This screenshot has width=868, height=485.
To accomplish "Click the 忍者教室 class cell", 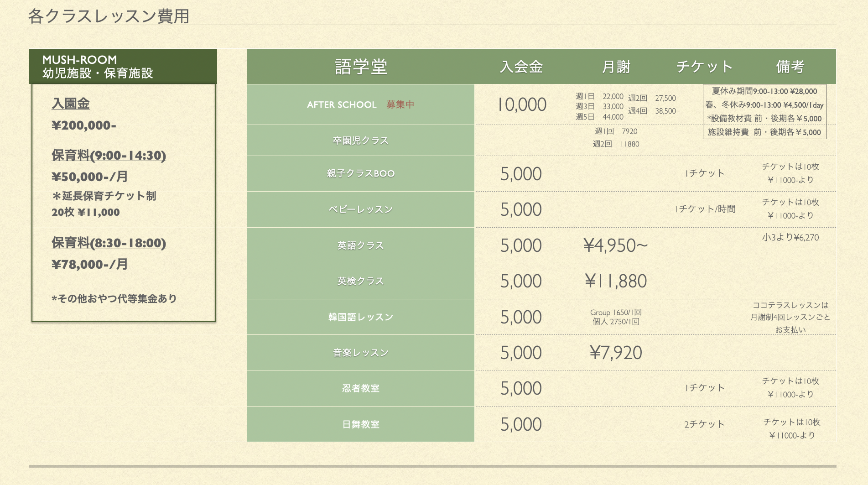I will 361,388.
